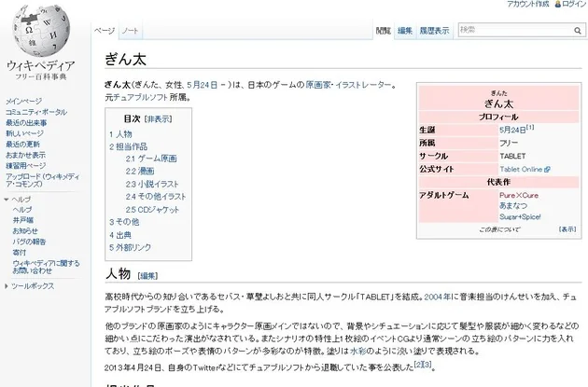
Task: Open the 履歴表示 tab
Action: point(434,31)
